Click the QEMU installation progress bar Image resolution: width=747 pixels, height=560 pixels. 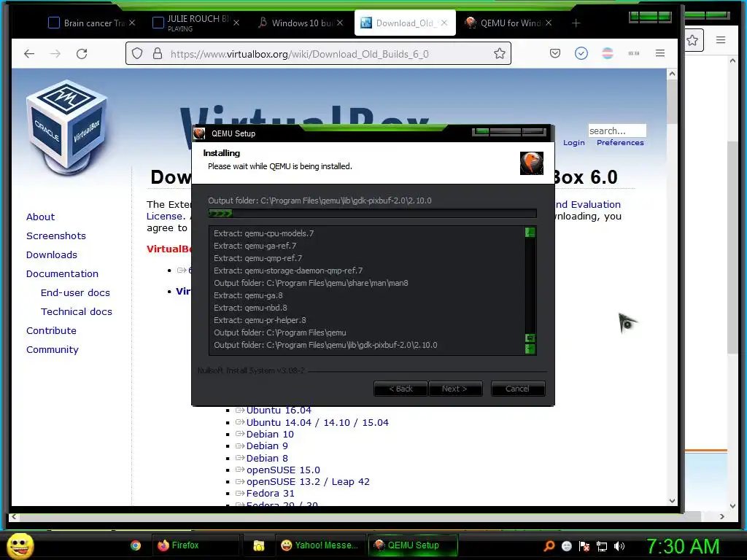click(x=373, y=214)
